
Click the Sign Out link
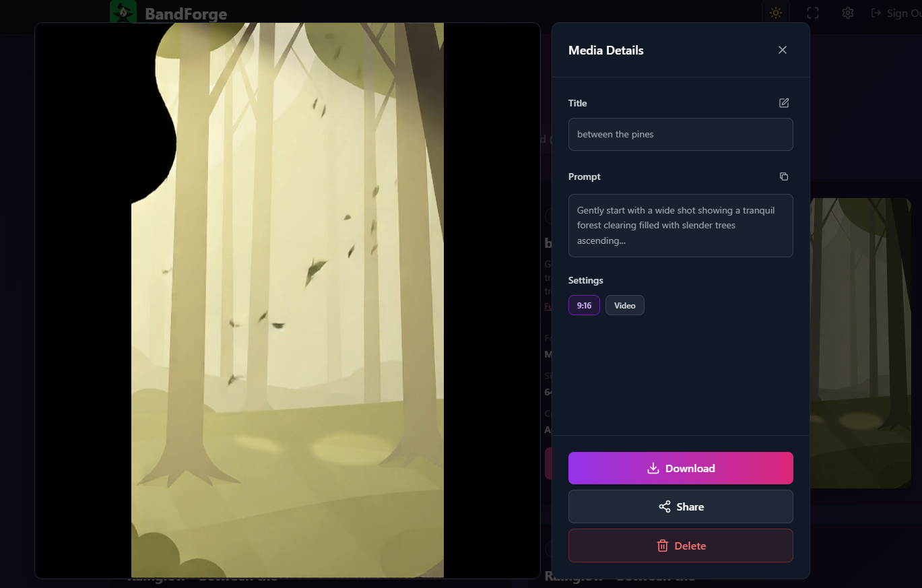tap(897, 13)
